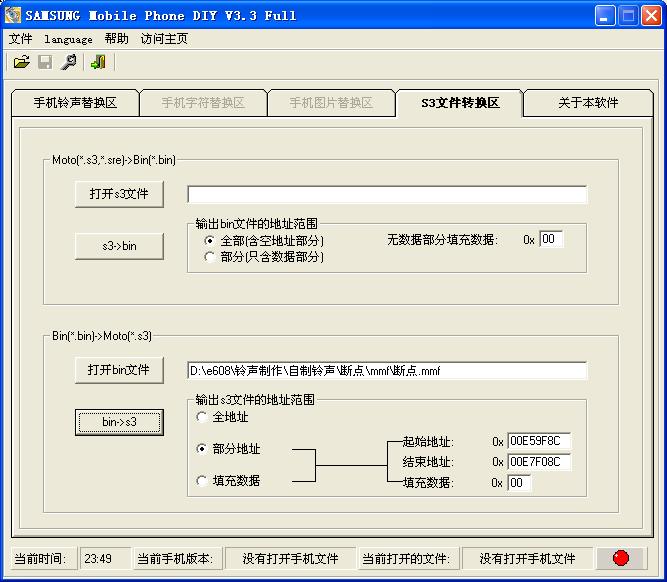Screen dimensions: 667x582
Task: Click the 结束地址 label
Action: coord(428,462)
